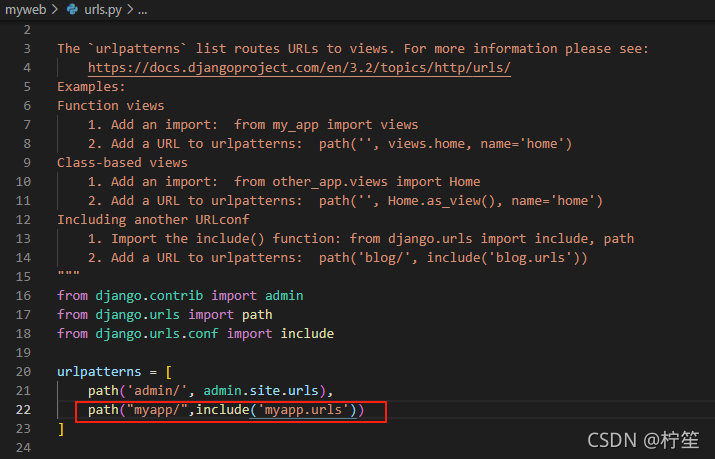
Task: Click 'django.contrib' on line 16
Action: (149, 296)
